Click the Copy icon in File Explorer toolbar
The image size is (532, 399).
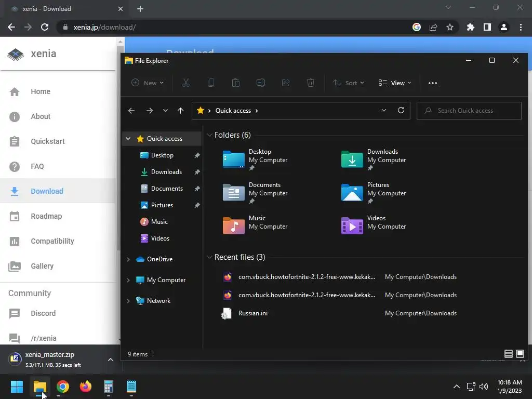coord(211,83)
